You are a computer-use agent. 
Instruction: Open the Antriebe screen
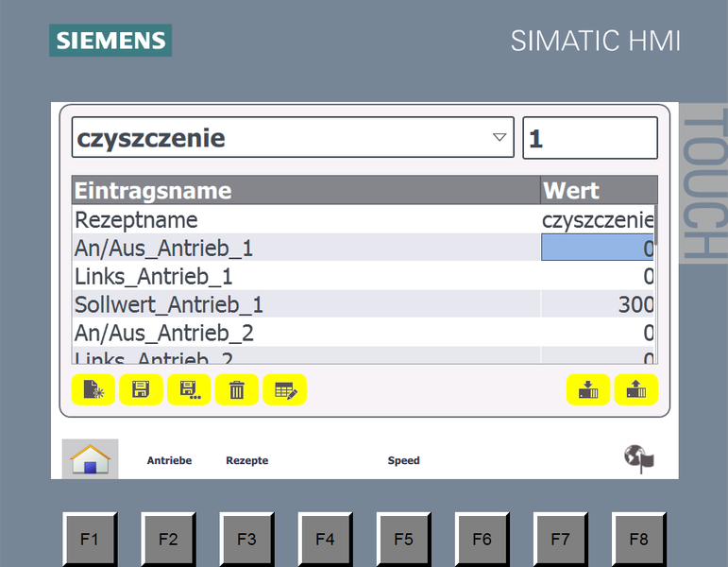point(169,461)
